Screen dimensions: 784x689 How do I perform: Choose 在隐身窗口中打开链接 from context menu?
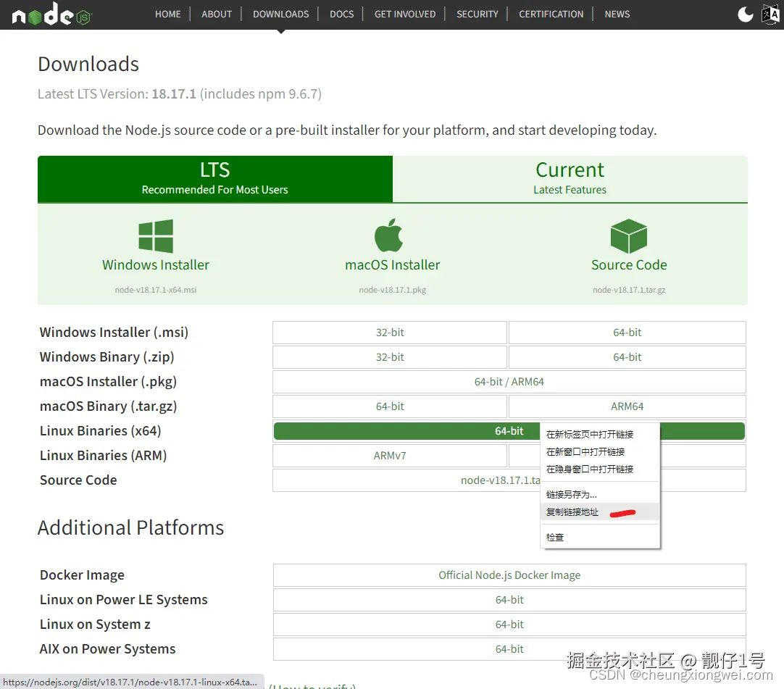(x=600, y=469)
